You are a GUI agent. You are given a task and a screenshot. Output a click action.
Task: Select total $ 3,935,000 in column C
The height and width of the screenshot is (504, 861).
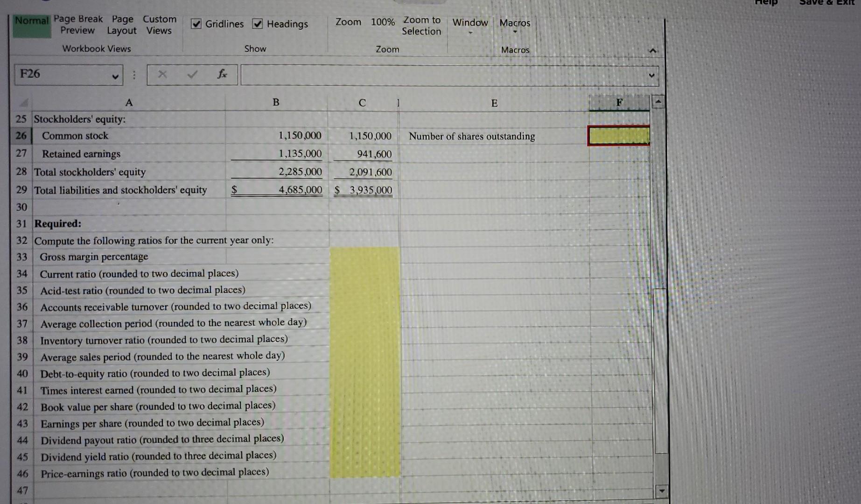click(364, 190)
